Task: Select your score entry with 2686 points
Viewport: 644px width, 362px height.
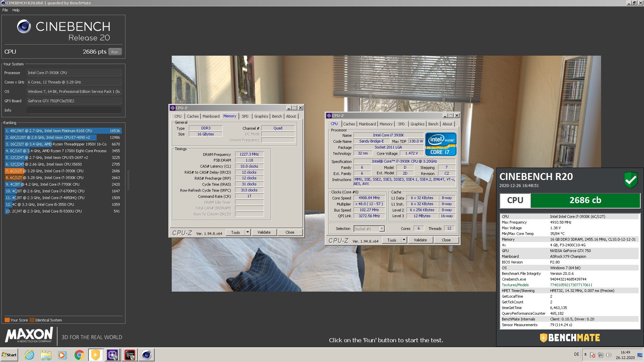Action: pos(63,171)
